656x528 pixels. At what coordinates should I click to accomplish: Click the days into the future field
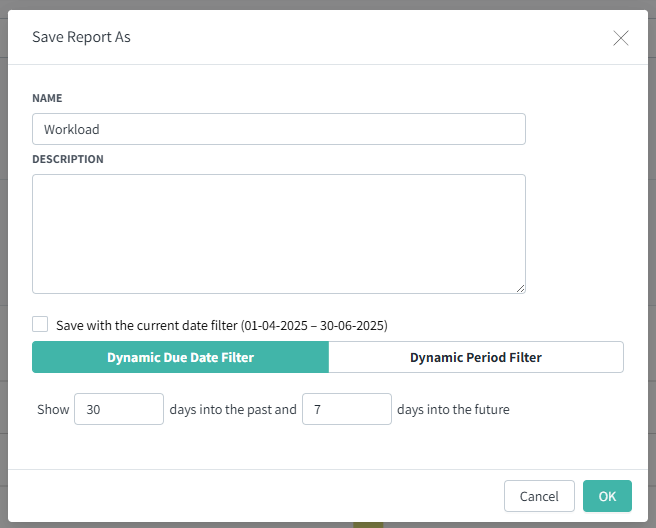[x=347, y=409]
